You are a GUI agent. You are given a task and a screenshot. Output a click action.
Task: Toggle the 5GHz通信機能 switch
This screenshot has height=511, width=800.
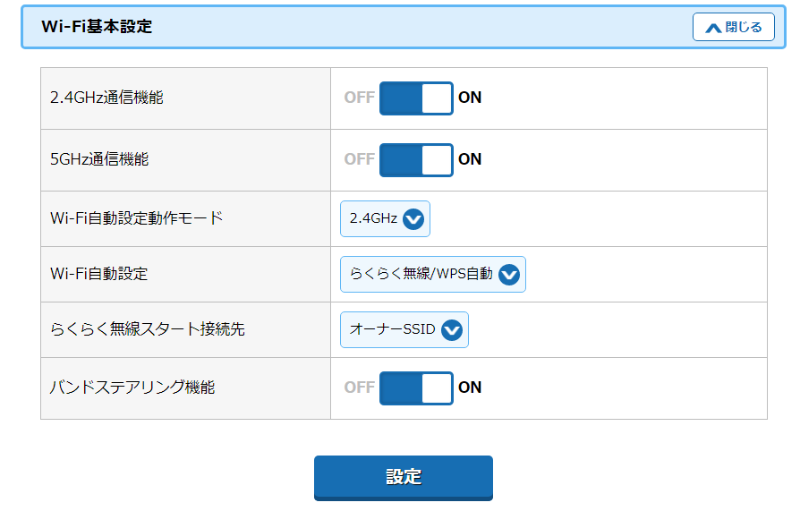coord(416,159)
